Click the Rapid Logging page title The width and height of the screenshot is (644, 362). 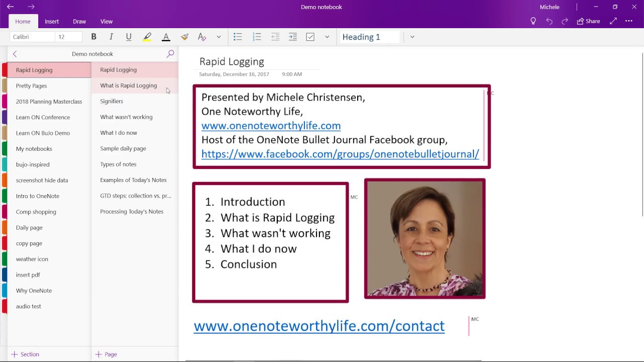coord(231,61)
